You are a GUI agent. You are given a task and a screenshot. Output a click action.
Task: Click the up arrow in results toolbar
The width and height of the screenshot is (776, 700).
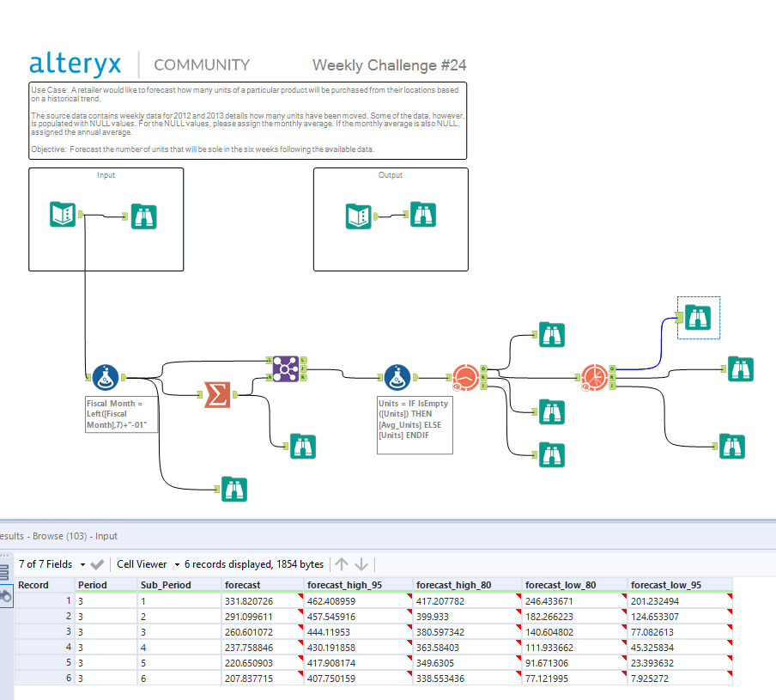[x=342, y=564]
